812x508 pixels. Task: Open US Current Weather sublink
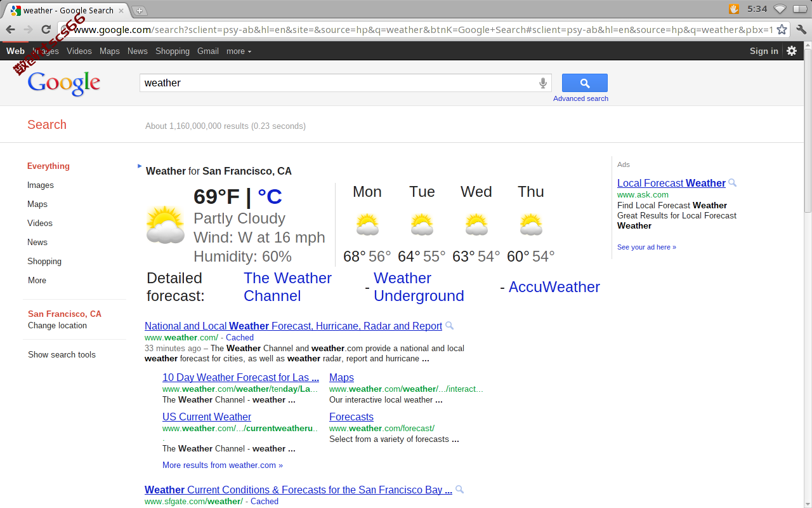pos(207,417)
